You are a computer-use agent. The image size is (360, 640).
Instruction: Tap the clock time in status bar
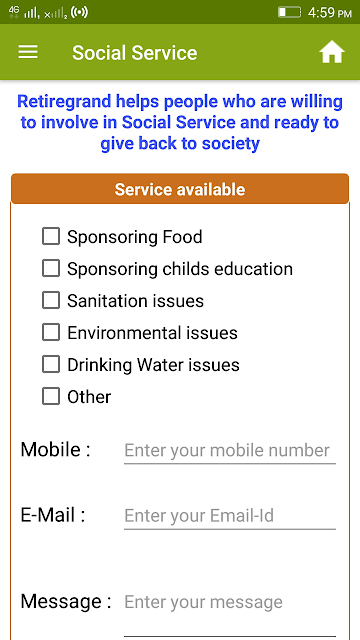tap(329, 13)
